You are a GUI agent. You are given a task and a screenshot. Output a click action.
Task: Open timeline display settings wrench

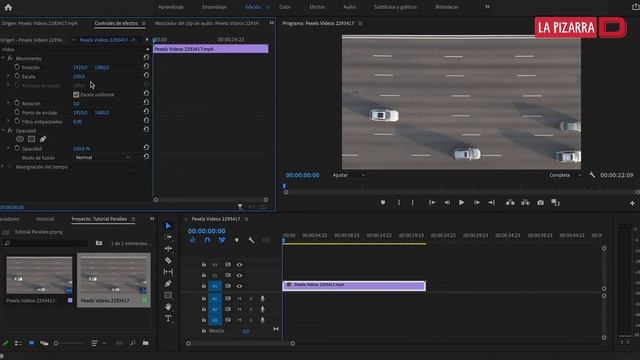[251, 240]
